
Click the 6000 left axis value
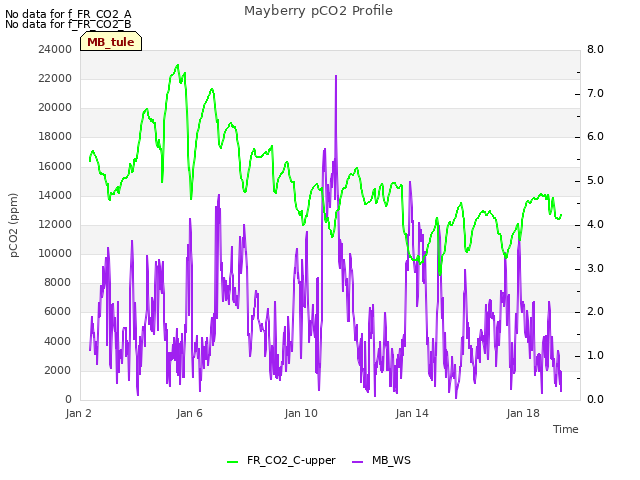(x=58, y=311)
